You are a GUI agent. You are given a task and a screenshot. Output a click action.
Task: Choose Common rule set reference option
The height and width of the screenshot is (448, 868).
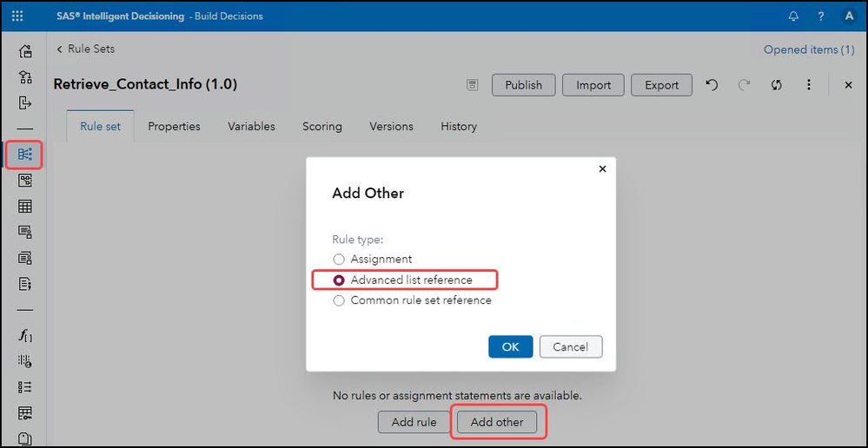pos(340,300)
